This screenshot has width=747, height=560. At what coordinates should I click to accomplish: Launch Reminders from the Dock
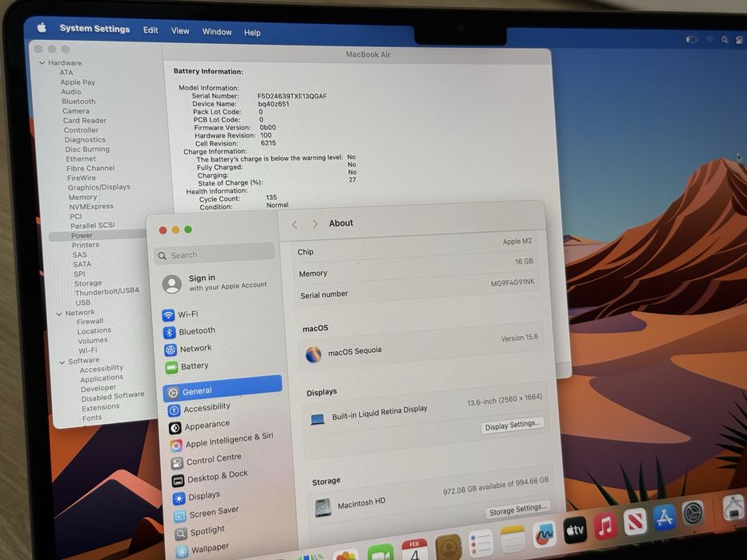click(x=480, y=543)
